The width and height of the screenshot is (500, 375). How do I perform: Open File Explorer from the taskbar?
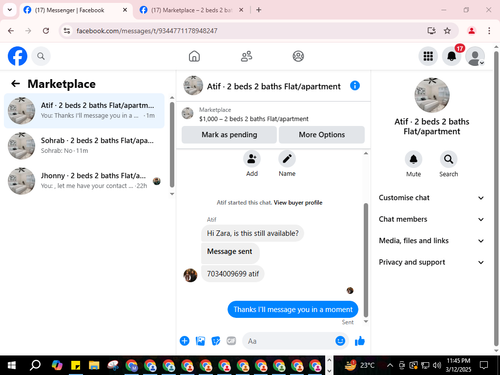pyautogui.click(x=94, y=366)
